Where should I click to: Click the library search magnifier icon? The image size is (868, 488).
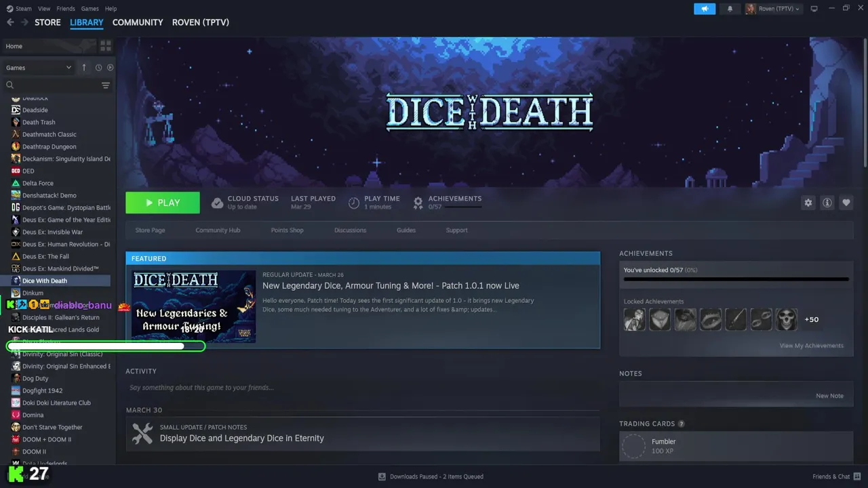tap(10, 85)
